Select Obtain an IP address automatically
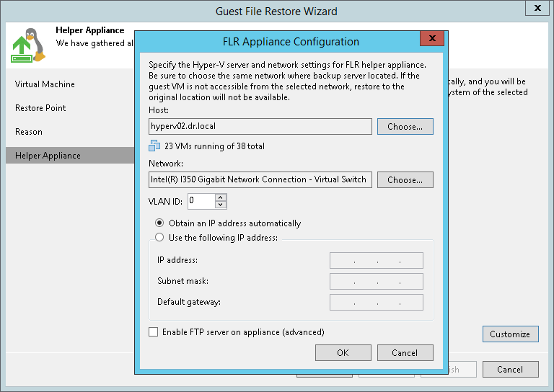 tap(159, 223)
